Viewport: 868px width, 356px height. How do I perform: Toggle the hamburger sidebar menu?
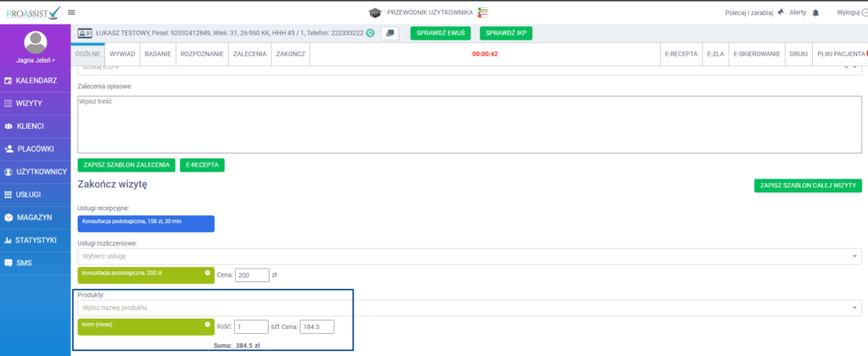pos(71,12)
